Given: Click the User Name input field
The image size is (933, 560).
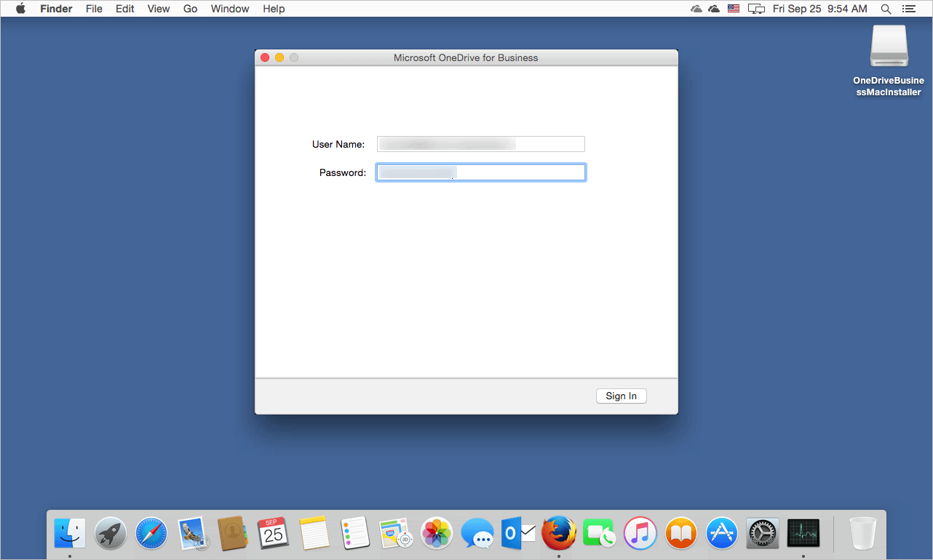Looking at the screenshot, I should click(480, 144).
